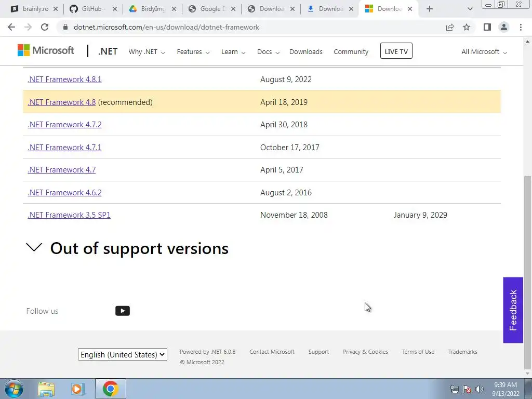
Task: Click the Microsoft logo
Action: click(x=46, y=50)
